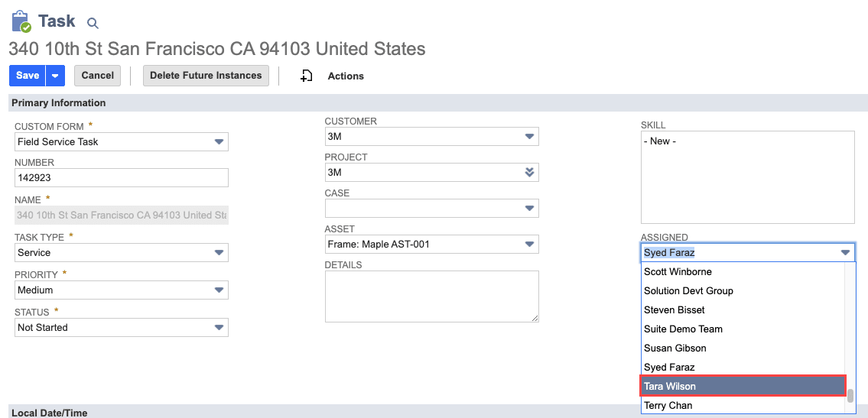
Task: Click inside the Number input field
Action: coord(122,177)
